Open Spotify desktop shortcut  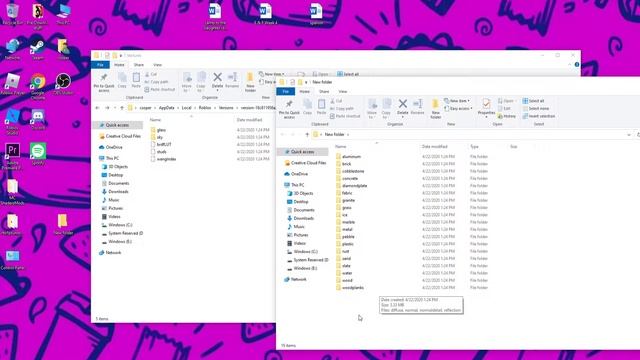pos(38,154)
